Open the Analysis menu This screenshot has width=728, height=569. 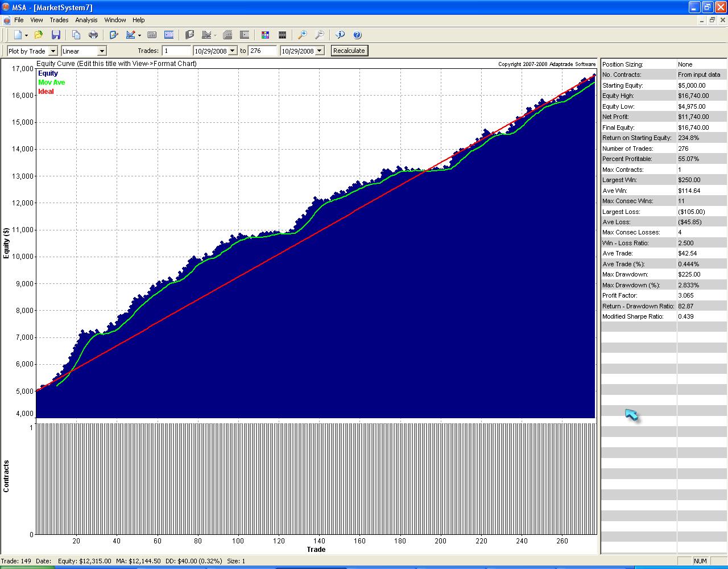(x=86, y=20)
